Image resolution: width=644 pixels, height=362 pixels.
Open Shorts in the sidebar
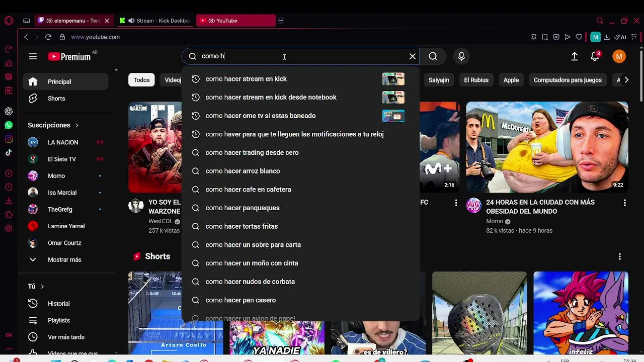[65, 99]
